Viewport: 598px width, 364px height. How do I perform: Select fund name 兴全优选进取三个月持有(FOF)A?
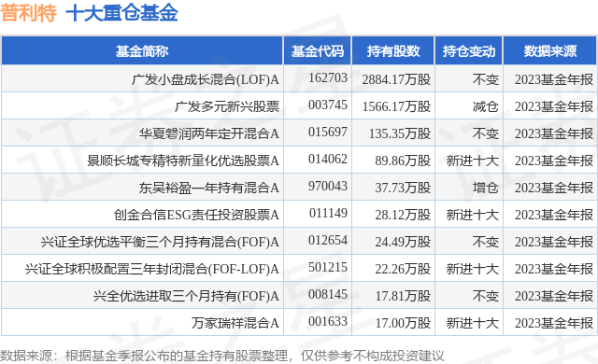[186, 296]
